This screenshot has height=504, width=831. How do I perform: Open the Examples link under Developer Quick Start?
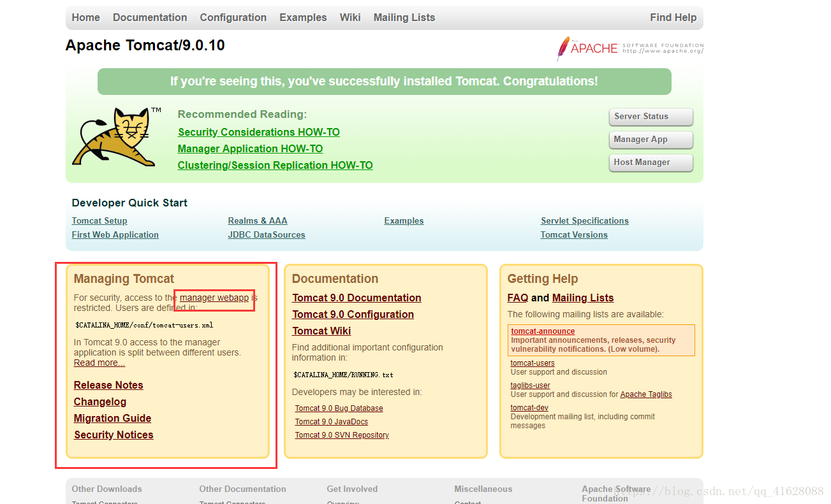click(x=404, y=220)
